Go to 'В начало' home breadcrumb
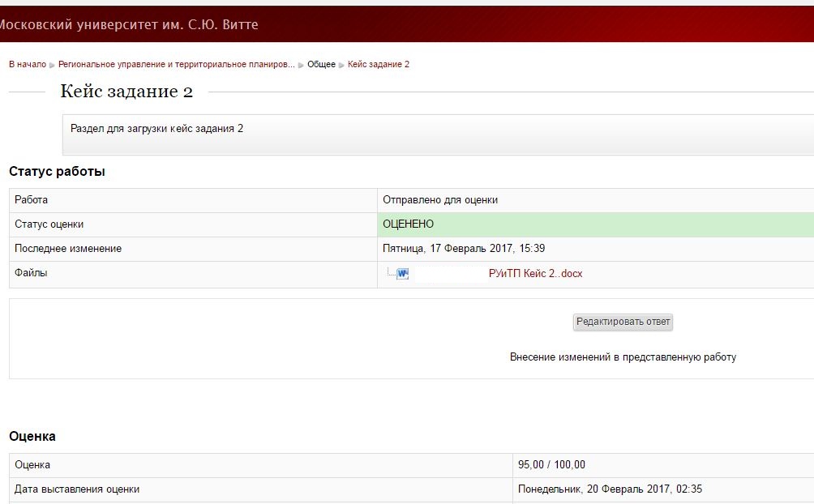Viewport: 814px width, 504px height. [28, 64]
